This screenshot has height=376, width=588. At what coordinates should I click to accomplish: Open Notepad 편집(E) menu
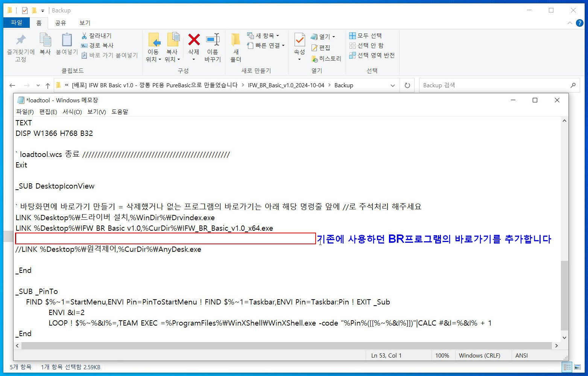[x=48, y=112]
